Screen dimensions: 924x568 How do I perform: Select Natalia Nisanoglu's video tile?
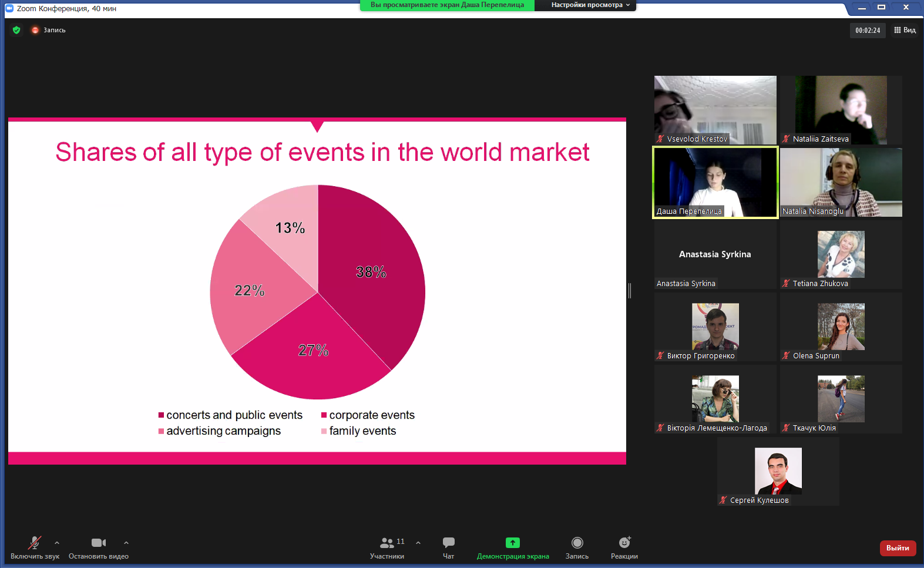click(x=841, y=182)
